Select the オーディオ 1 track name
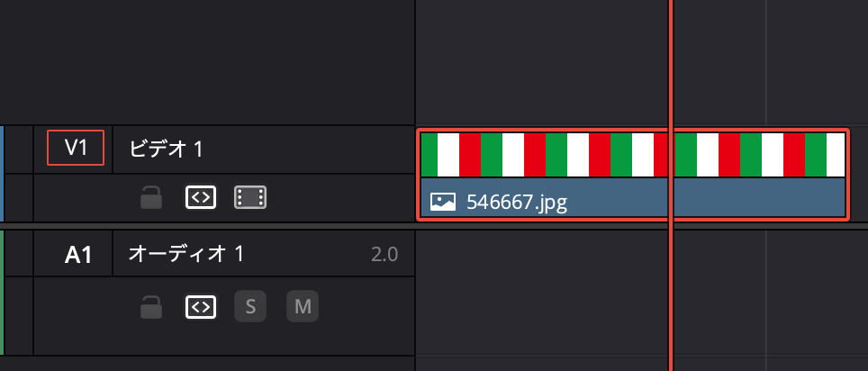The width and height of the screenshot is (868, 371). pos(186,255)
